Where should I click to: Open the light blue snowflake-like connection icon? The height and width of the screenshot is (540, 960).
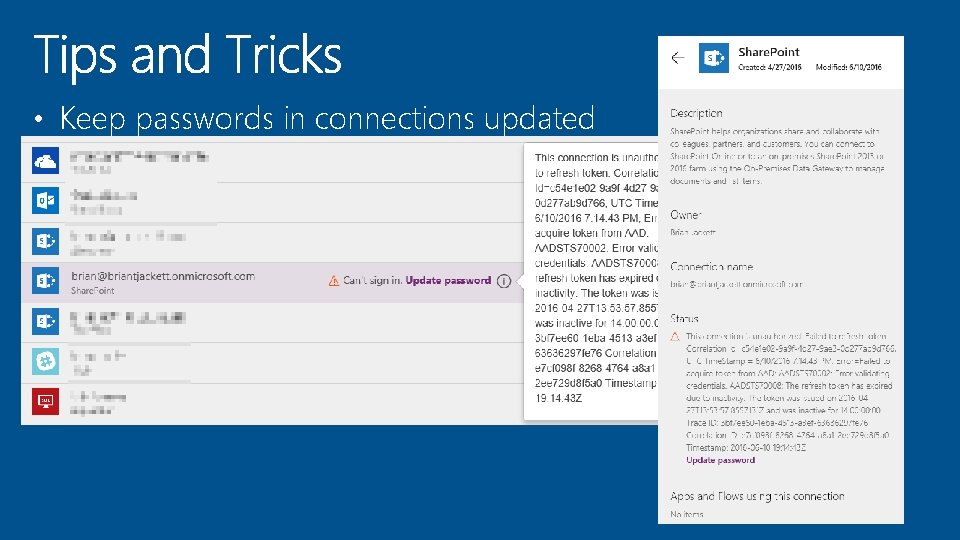45,361
